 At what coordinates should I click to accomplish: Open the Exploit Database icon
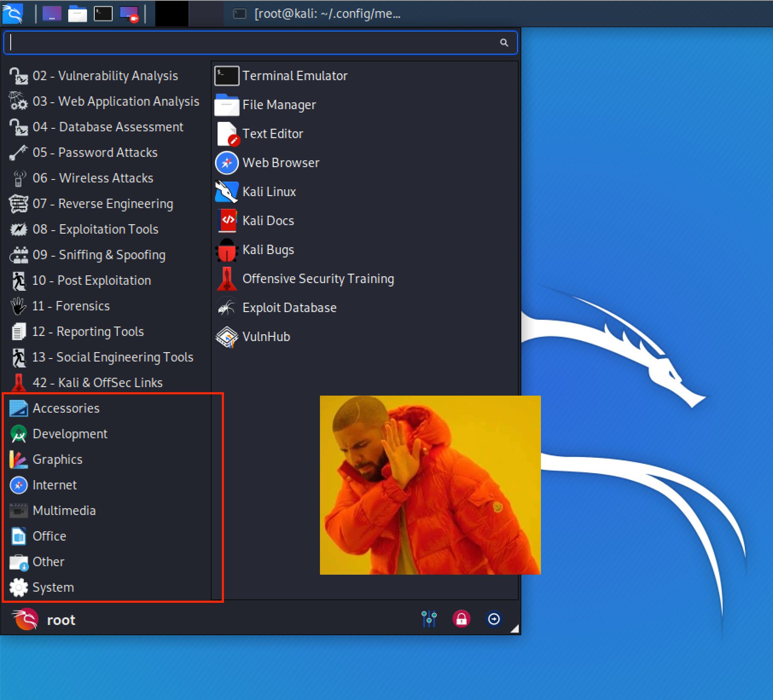[x=227, y=308]
